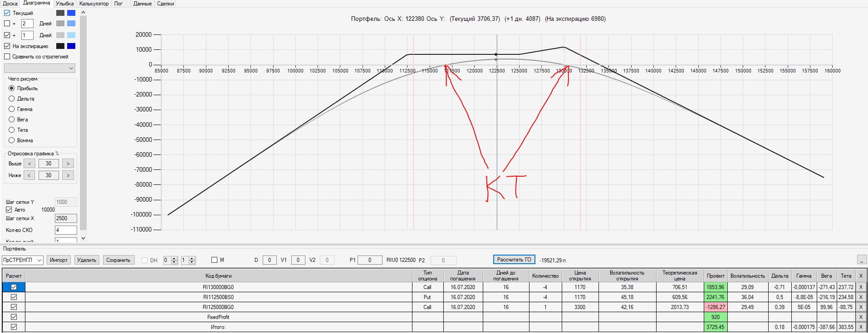This screenshot has height=333, width=868.
Task: Open the Калькулятор tab
Action: (94, 4)
